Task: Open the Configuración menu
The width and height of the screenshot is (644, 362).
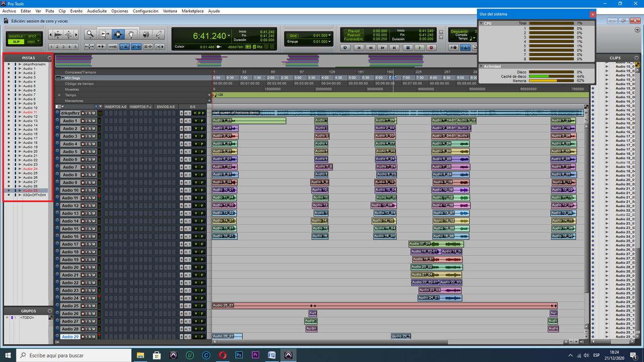Action: [145, 11]
